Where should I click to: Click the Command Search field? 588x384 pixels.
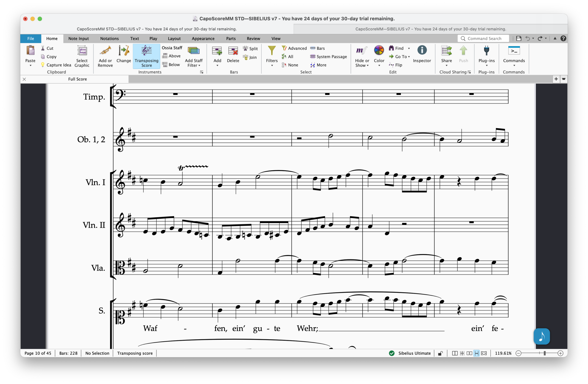[484, 39]
